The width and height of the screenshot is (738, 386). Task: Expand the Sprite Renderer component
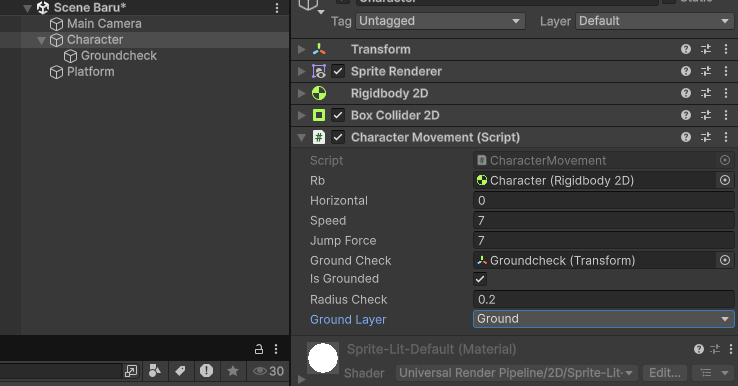coord(302,71)
